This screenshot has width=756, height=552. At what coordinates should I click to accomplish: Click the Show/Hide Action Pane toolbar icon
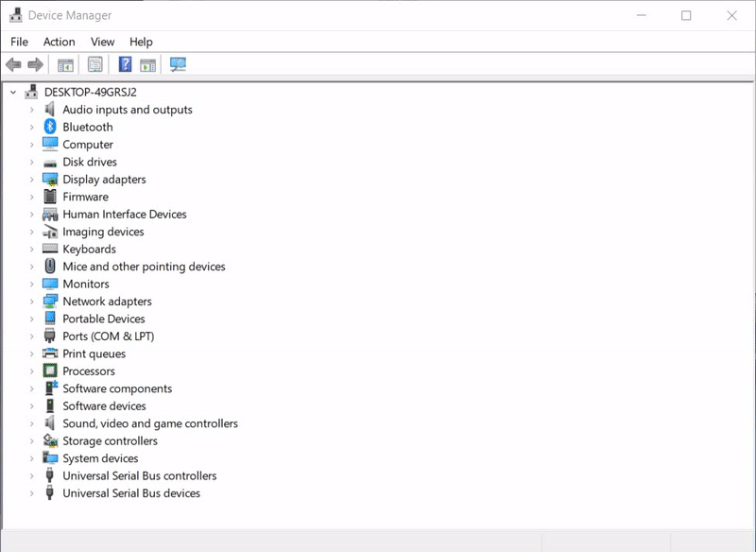pyautogui.click(x=148, y=64)
